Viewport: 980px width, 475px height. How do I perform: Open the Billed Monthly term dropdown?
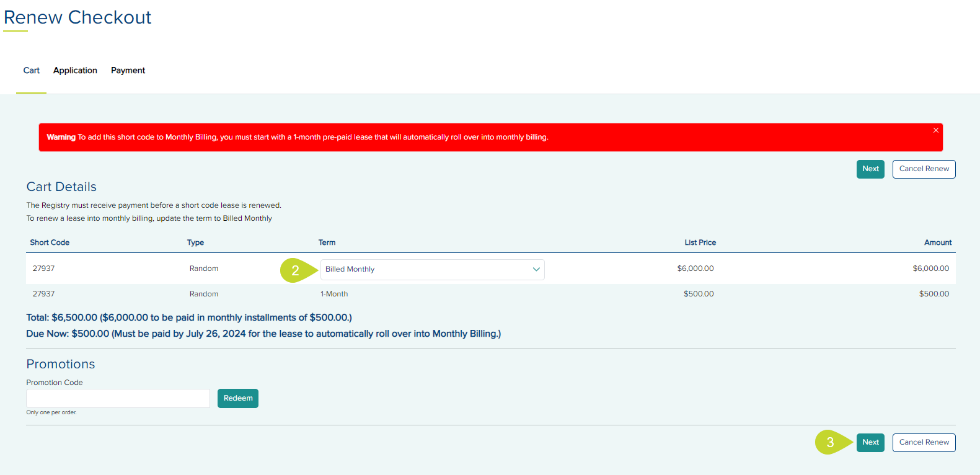point(431,269)
